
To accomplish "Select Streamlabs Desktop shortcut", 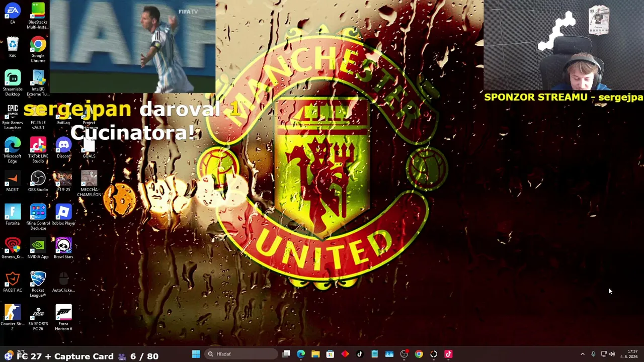I will pos(13,83).
